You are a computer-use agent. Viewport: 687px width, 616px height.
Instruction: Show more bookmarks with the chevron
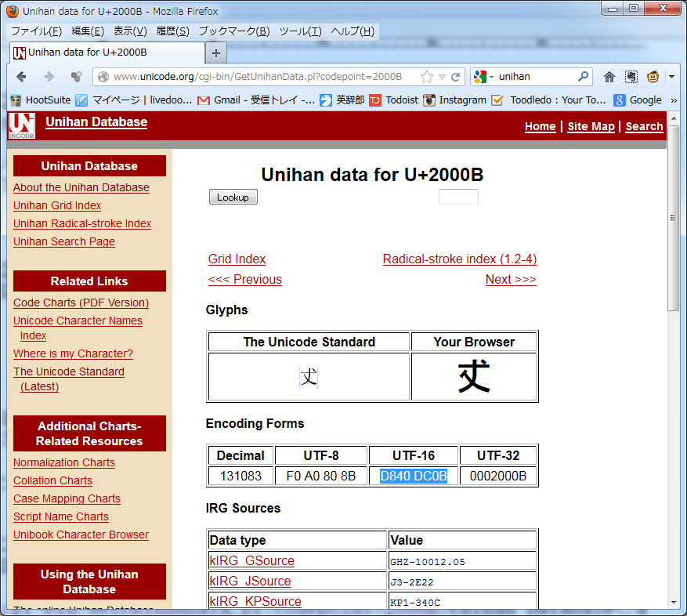(x=674, y=100)
